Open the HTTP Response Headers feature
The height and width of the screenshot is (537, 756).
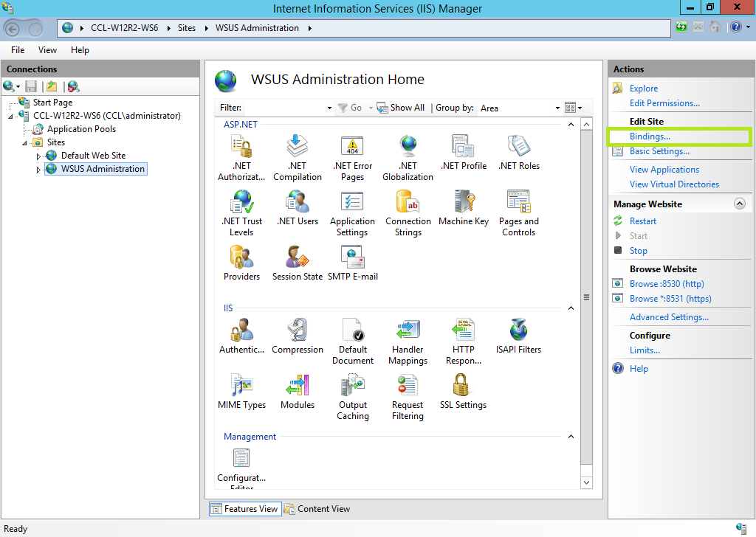(464, 342)
